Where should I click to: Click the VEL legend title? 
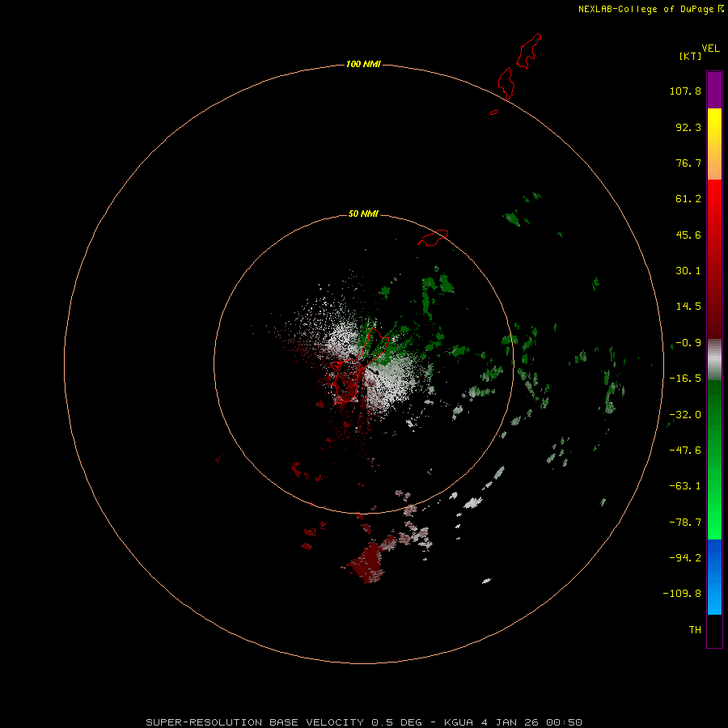(710, 49)
